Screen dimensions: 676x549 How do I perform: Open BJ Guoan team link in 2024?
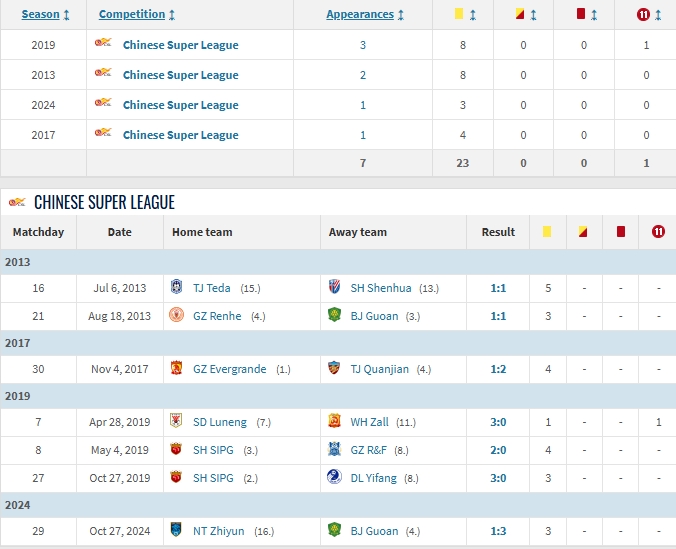(375, 531)
